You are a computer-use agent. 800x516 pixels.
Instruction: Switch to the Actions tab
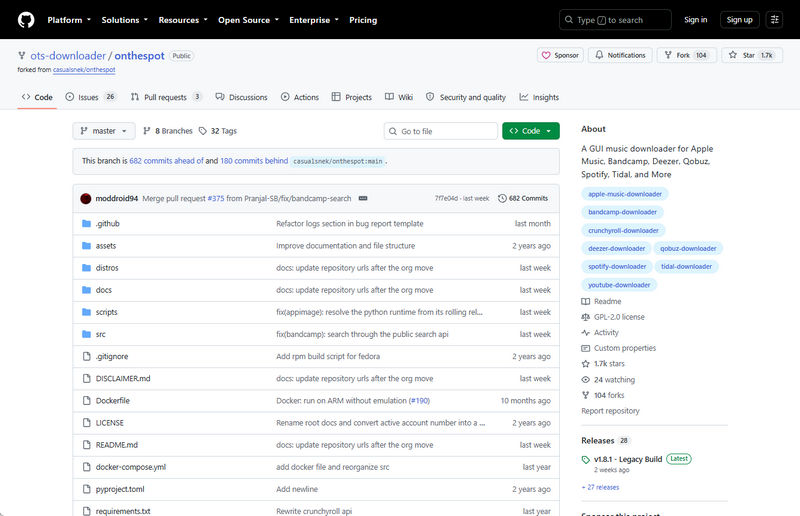click(x=300, y=97)
